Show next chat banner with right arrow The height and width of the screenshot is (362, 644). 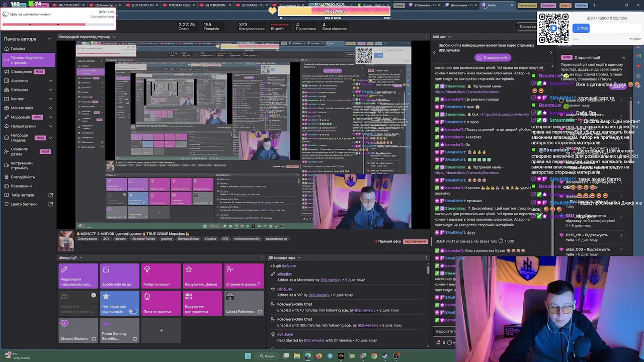point(550,52)
